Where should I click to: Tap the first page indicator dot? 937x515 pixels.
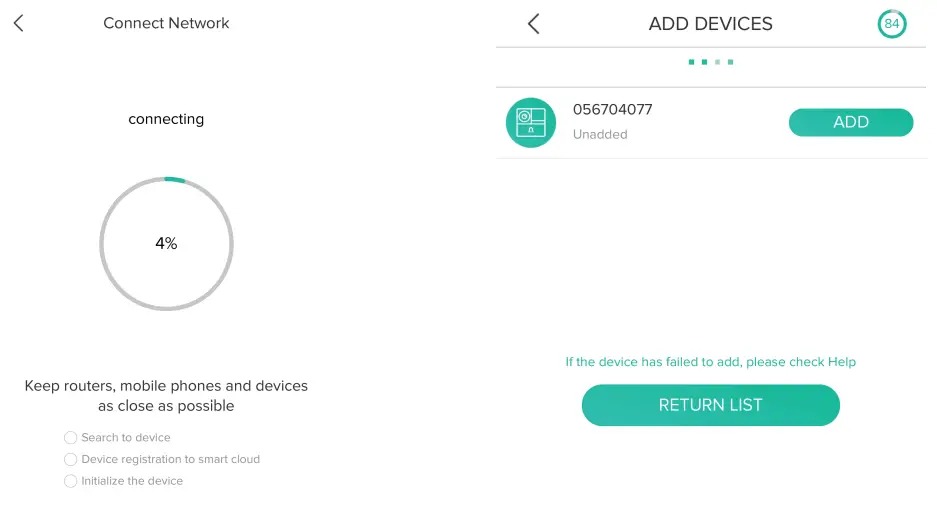click(x=691, y=62)
